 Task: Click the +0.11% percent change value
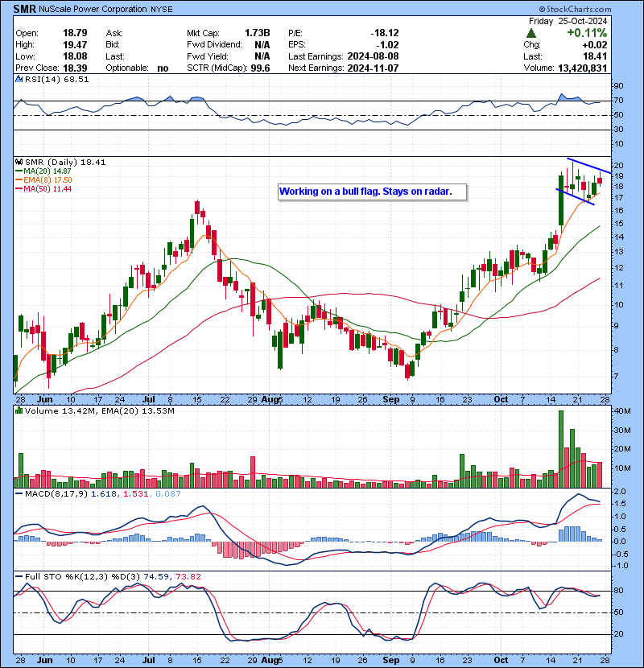tap(587, 33)
